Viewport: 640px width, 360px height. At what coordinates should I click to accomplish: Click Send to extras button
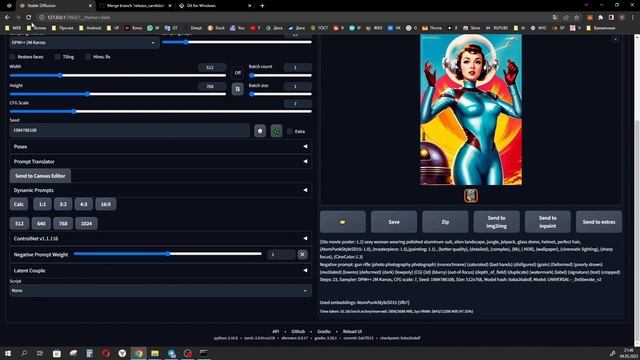click(x=599, y=222)
